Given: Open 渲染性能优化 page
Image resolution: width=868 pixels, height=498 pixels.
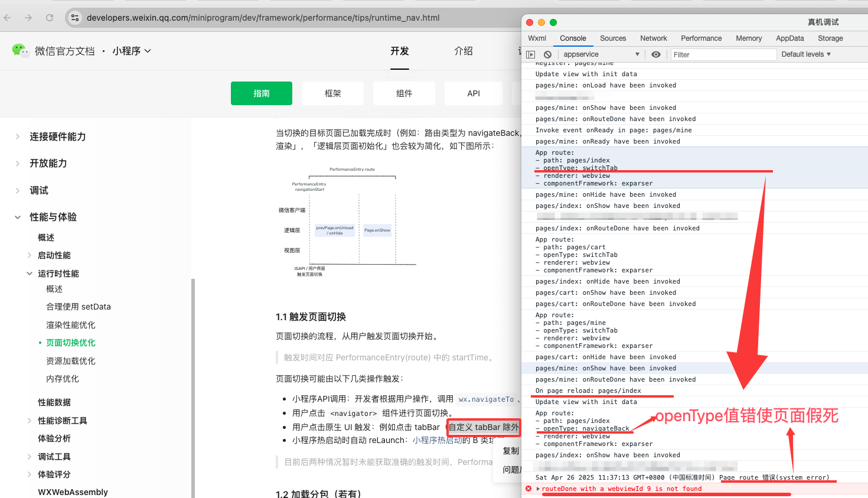Looking at the screenshot, I should tap(71, 325).
